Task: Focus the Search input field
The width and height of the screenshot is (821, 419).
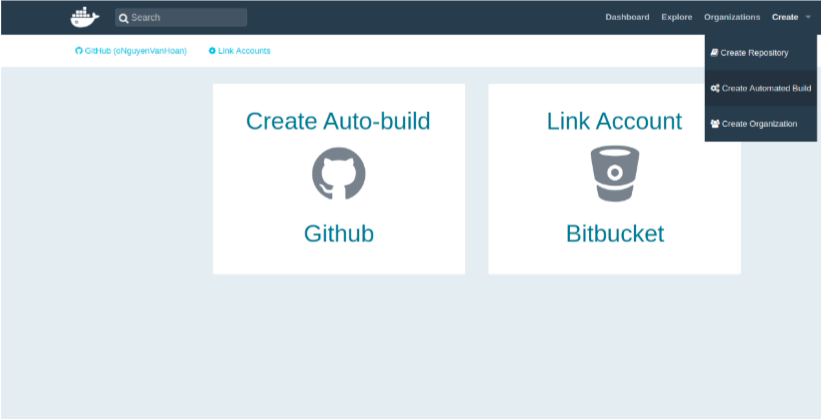Action: [x=187, y=17]
